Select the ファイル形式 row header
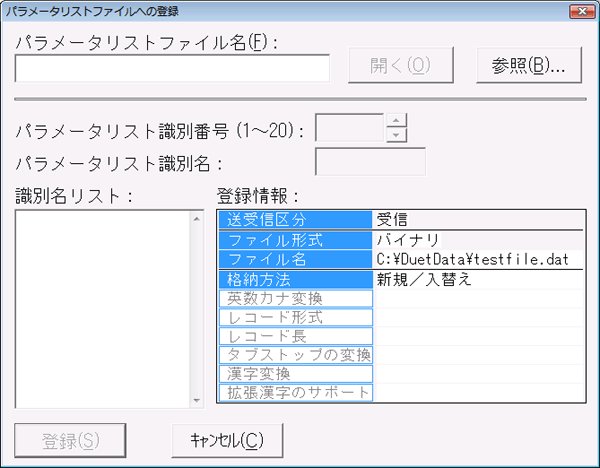This screenshot has width=600, height=468. point(295,240)
